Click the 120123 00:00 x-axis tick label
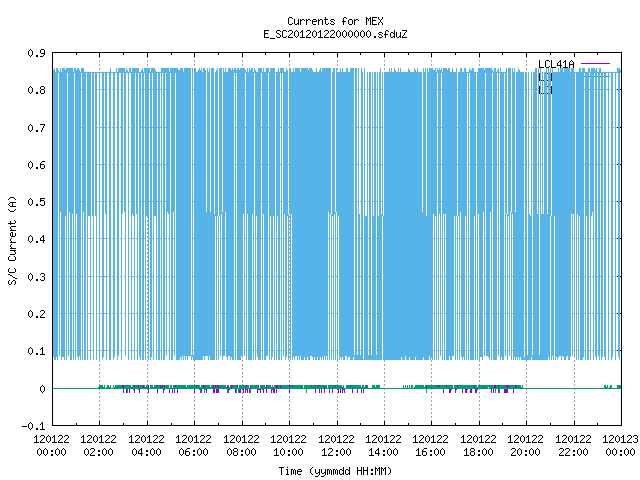Image resolution: width=640 pixels, height=480 pixels. 620,446
